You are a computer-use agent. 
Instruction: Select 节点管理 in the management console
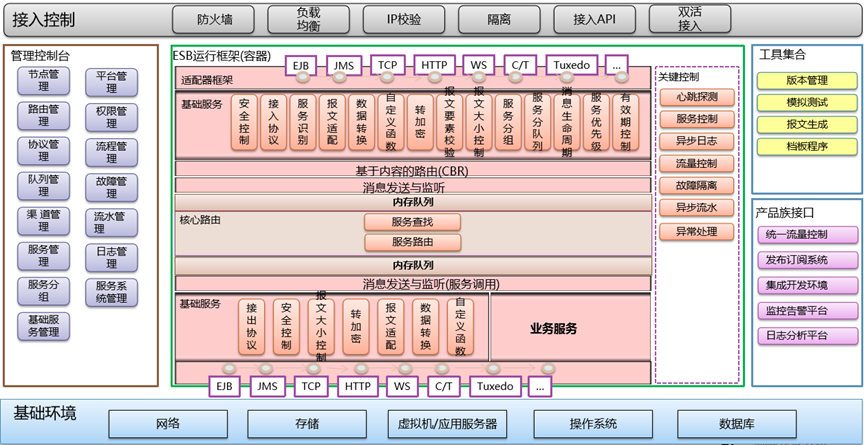pyautogui.click(x=44, y=80)
